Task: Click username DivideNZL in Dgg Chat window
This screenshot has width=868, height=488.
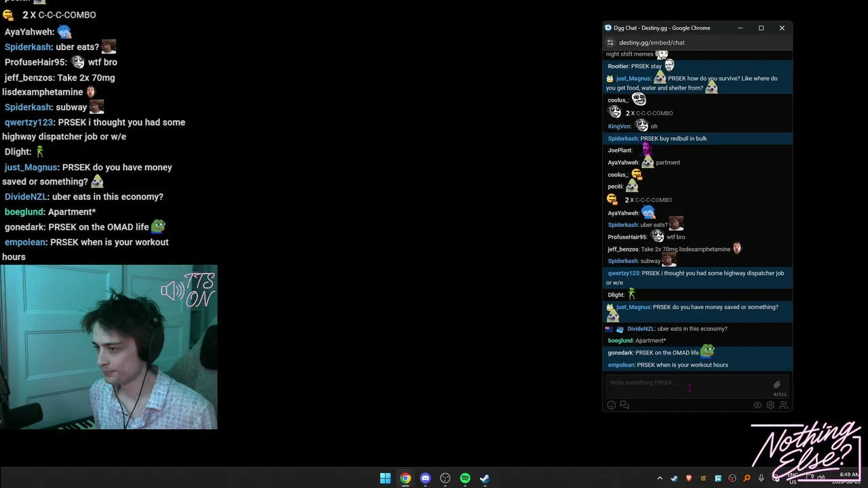Action: click(641, 329)
